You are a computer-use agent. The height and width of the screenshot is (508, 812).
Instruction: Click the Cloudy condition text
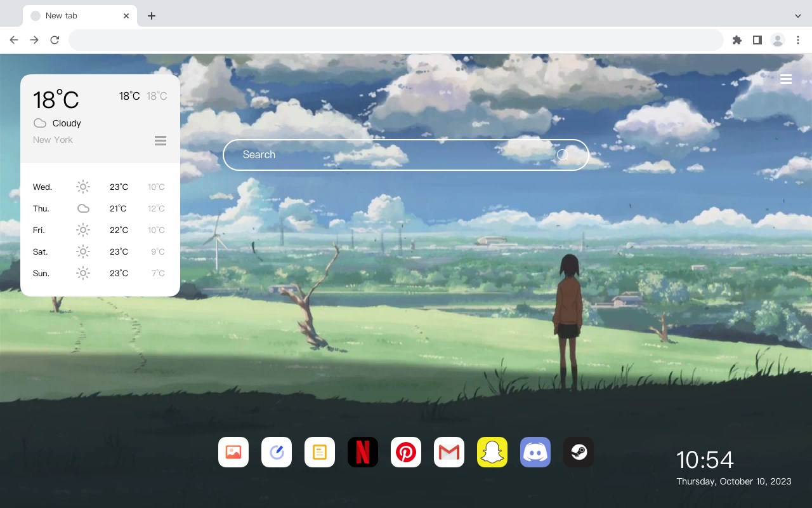tap(67, 123)
